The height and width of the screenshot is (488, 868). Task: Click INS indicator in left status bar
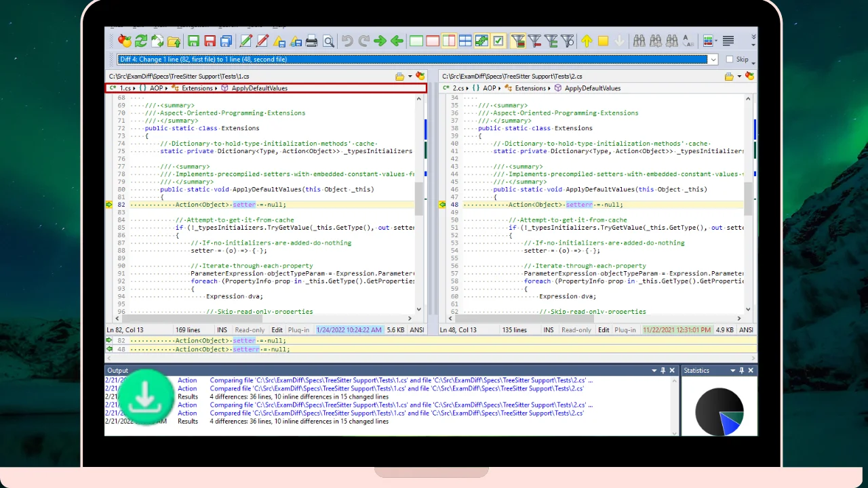click(x=222, y=330)
